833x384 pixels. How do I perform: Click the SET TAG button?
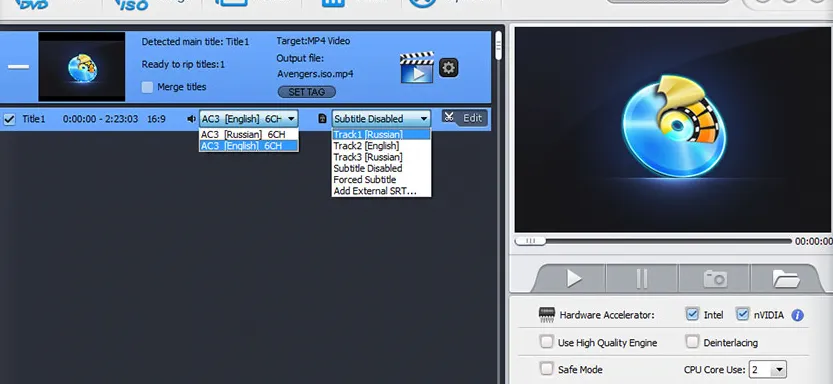coord(307,92)
